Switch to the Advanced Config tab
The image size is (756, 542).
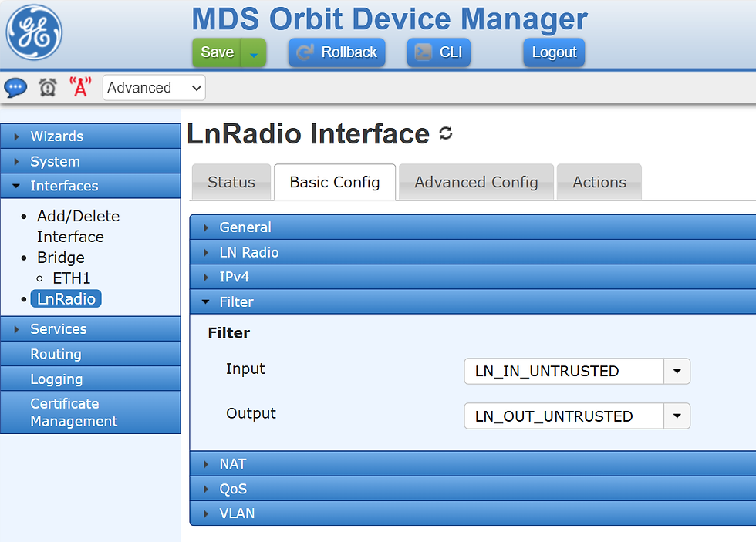476,182
